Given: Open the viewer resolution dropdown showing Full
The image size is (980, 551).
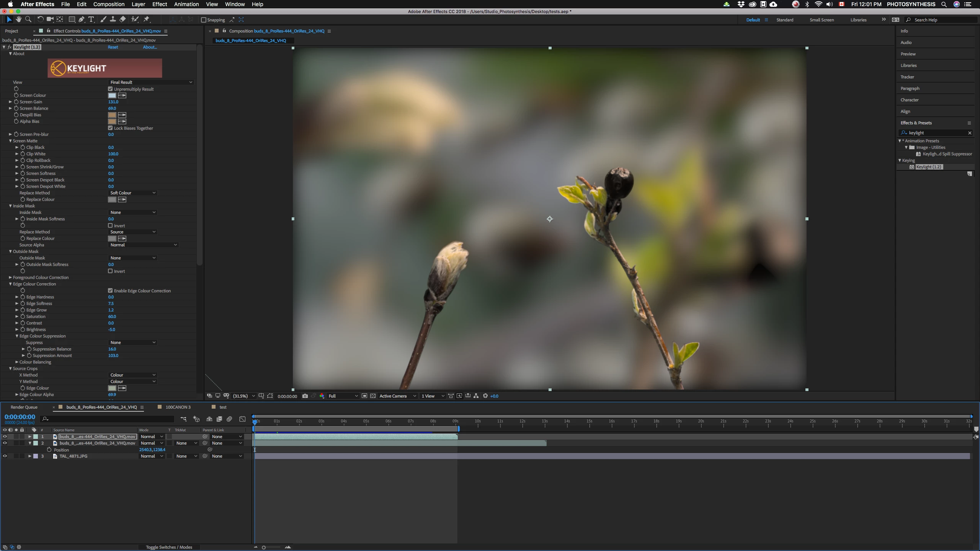Looking at the screenshot, I should [343, 396].
